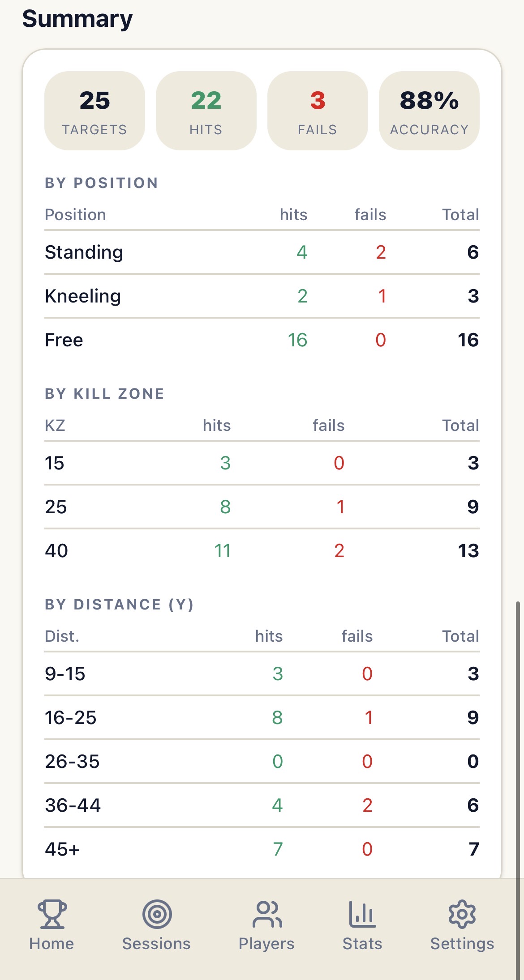
Task: Switch to the Stats tab label
Action: pos(362,943)
